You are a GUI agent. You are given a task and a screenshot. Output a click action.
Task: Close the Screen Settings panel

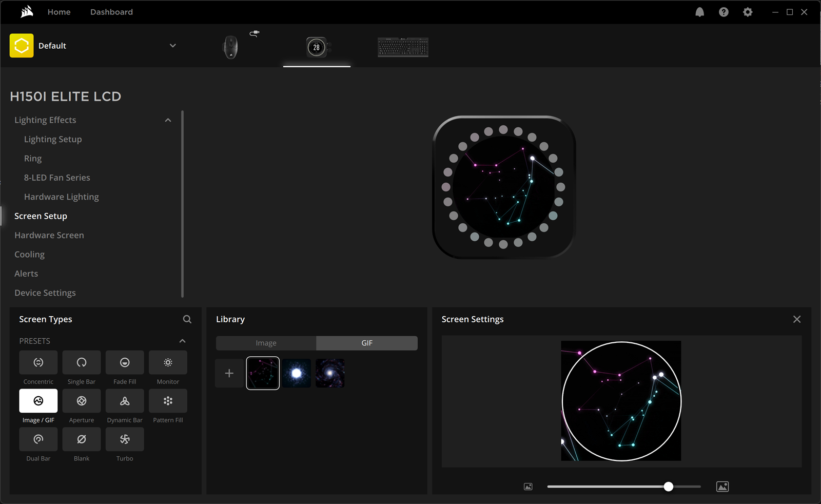point(797,319)
